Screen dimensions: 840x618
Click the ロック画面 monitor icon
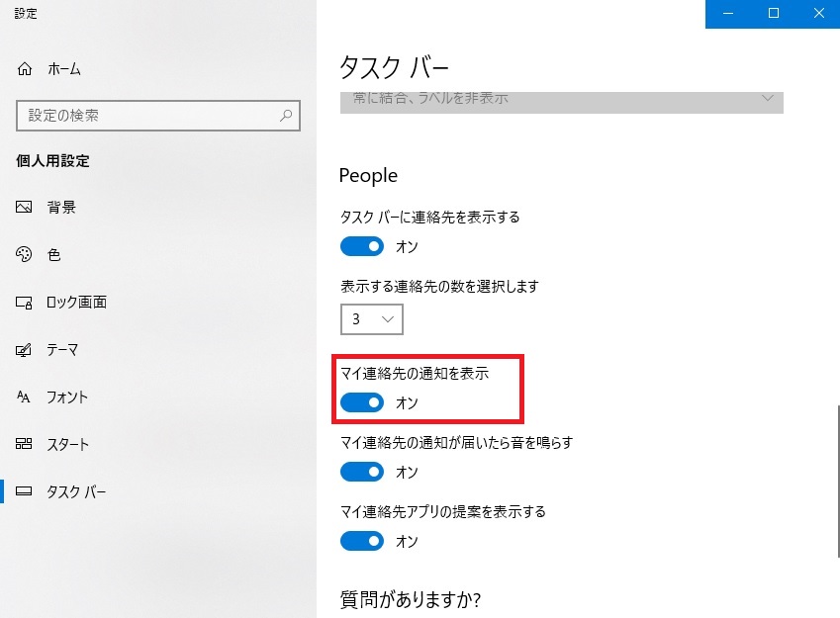(24, 303)
